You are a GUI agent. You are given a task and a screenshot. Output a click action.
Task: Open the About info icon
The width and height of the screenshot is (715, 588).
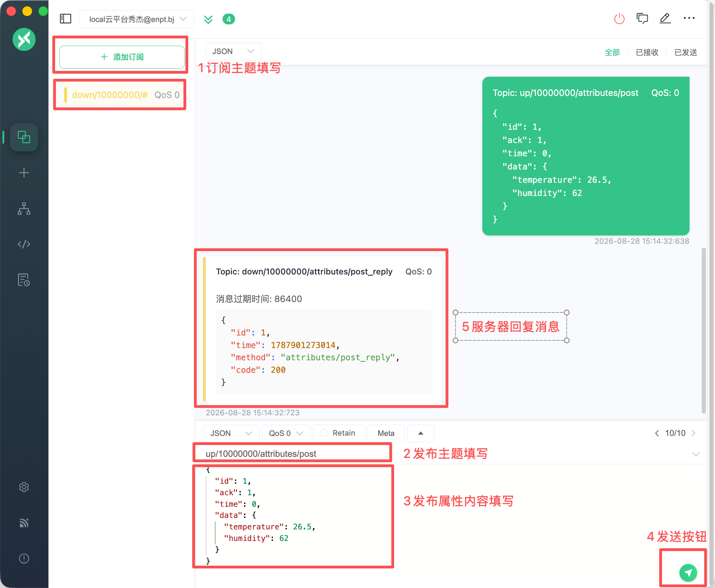24,559
